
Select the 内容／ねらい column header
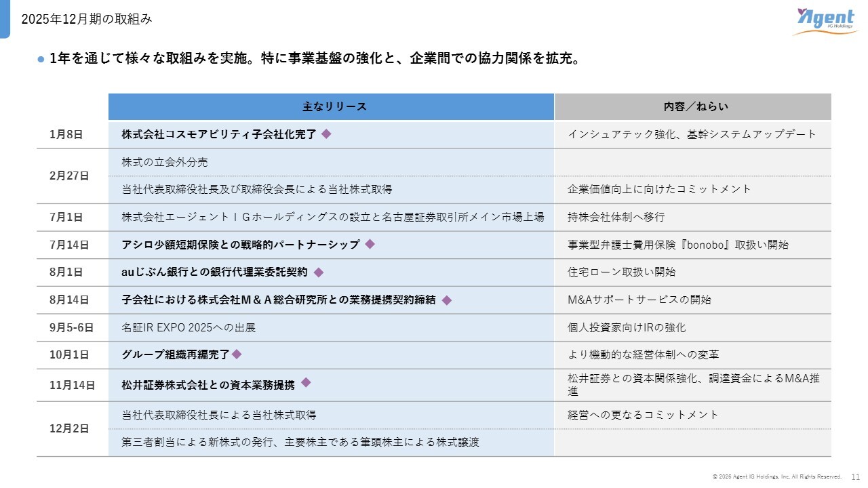point(692,107)
